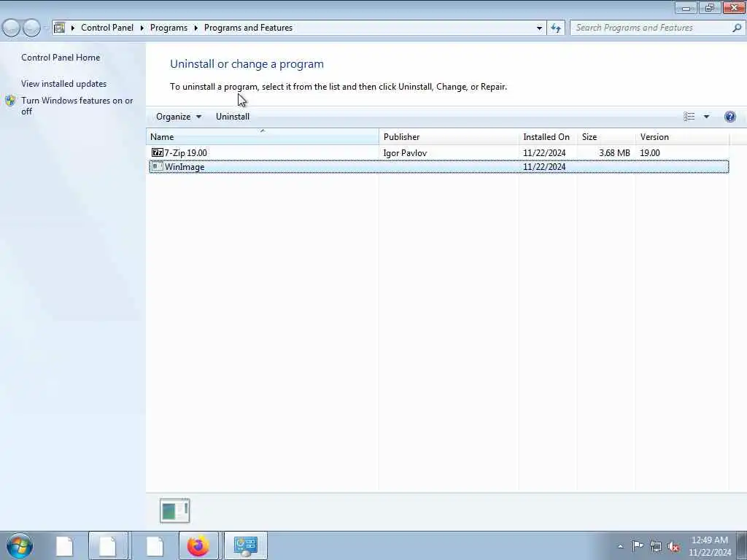Image resolution: width=747 pixels, height=560 pixels.
Task: Open the Windows Start menu orb
Action: point(20,545)
